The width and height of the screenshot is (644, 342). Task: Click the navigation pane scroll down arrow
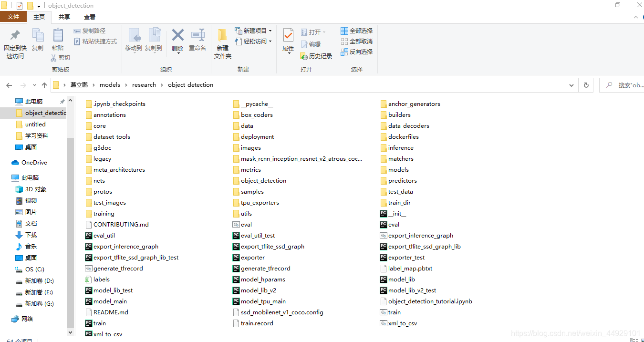[71, 332]
